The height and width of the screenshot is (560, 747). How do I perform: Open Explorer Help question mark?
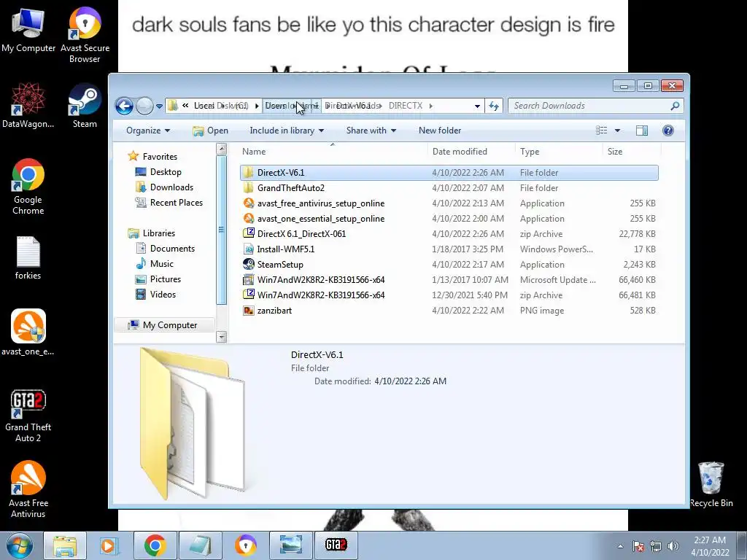[x=668, y=131]
